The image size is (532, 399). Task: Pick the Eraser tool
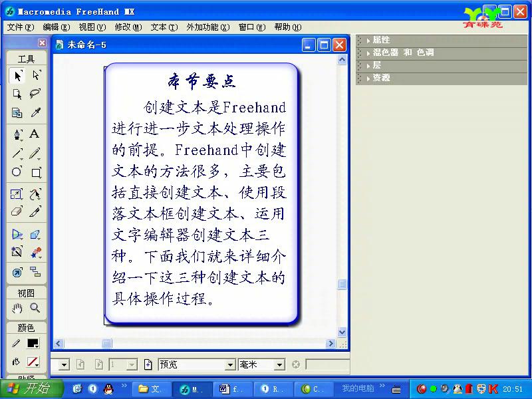[x=17, y=211]
